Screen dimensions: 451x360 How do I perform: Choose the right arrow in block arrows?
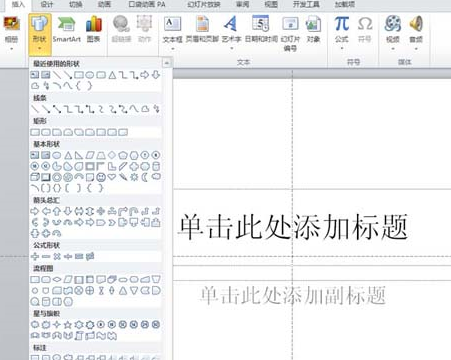[35, 211]
